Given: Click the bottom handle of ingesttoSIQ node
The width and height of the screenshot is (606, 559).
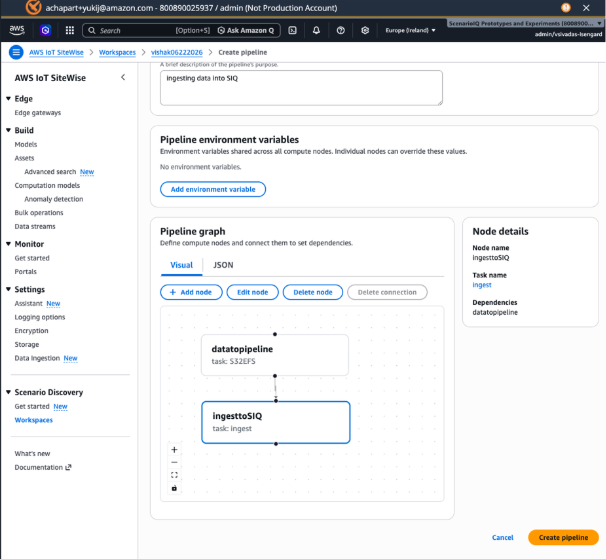Looking at the screenshot, I should click(x=276, y=444).
